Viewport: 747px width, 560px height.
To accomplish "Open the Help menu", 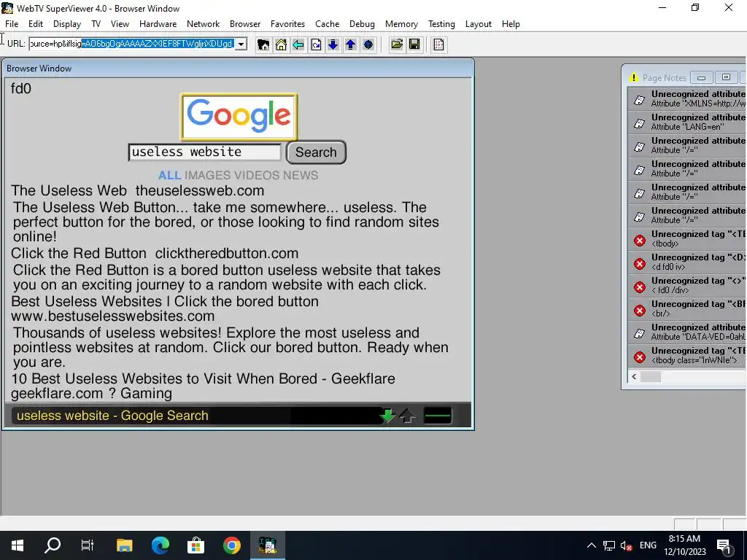I will [511, 24].
